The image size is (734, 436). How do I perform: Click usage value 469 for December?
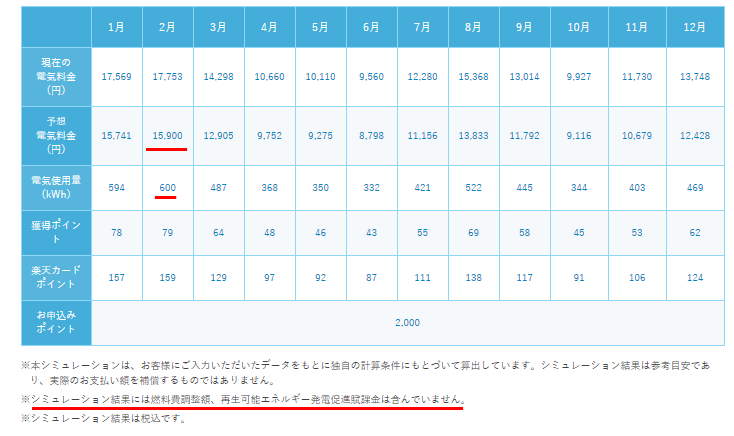(695, 188)
